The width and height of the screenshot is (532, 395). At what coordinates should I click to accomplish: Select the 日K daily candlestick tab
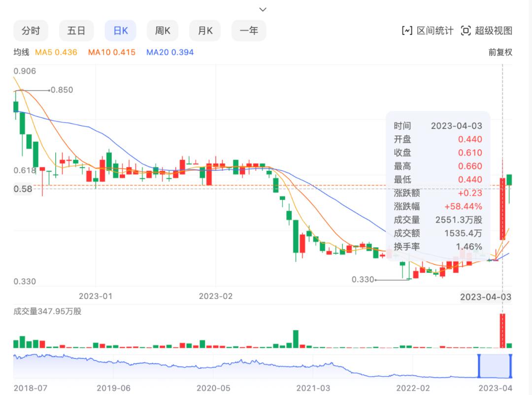coord(120,30)
